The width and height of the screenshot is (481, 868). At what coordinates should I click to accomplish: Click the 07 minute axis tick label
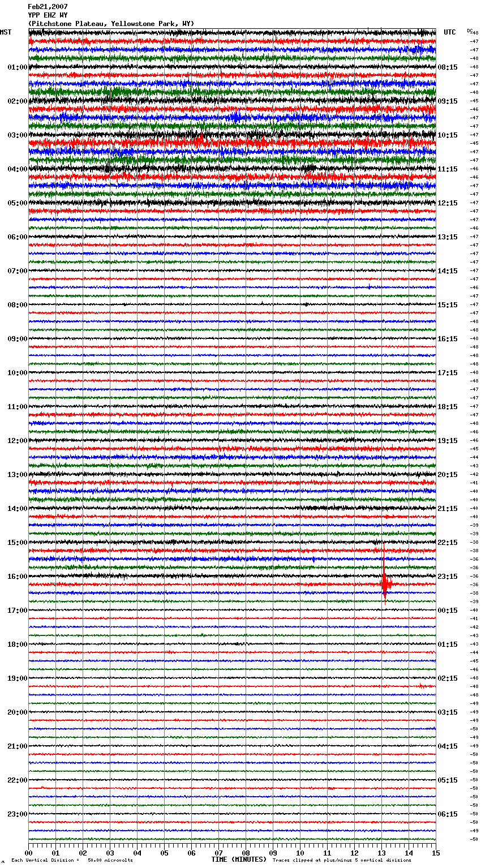[x=218, y=853]
